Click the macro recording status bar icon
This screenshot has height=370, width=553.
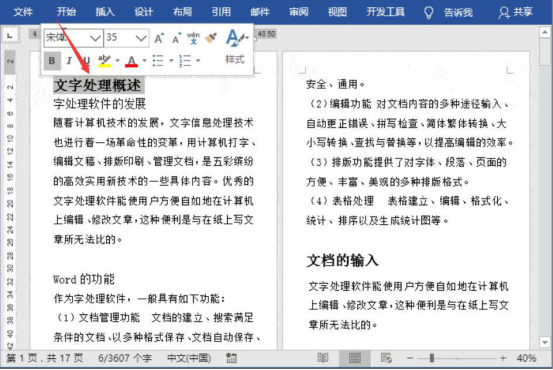231,358
